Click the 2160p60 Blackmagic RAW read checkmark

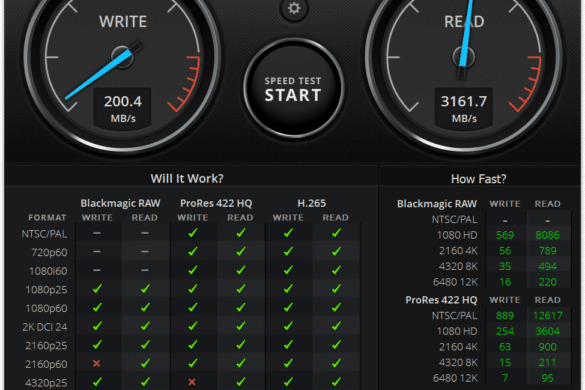click(x=145, y=363)
